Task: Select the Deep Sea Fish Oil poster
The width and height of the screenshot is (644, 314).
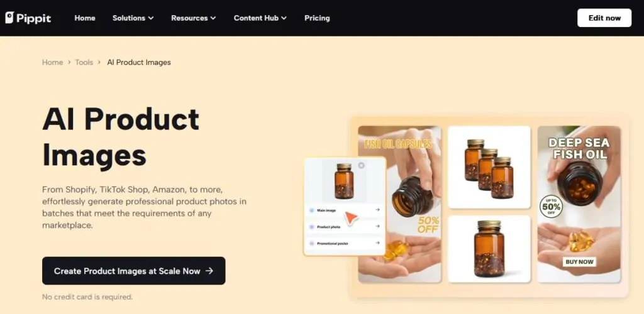Action: point(579,204)
